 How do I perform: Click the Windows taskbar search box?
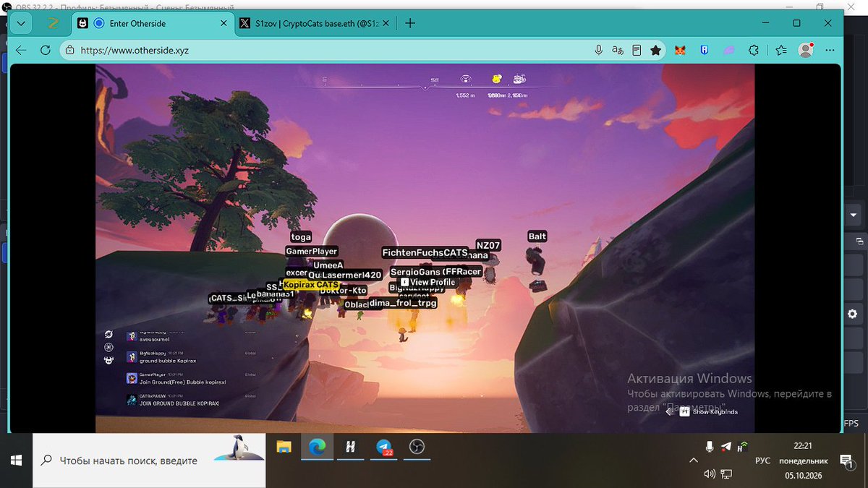click(x=148, y=460)
